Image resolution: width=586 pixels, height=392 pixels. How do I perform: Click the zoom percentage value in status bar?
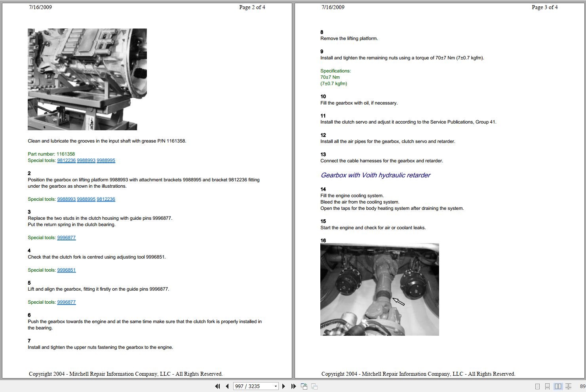pyautogui.click(x=582, y=386)
